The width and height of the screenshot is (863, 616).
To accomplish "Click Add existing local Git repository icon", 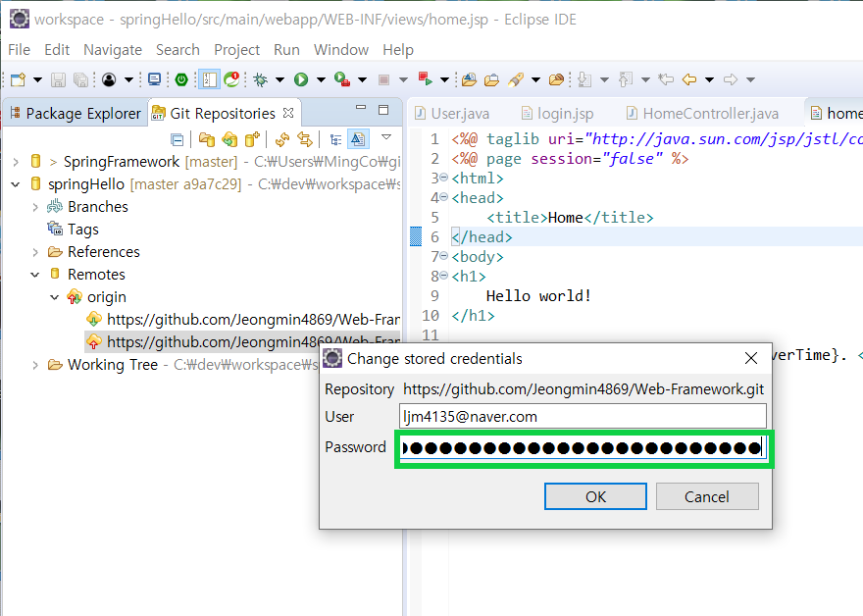I will pyautogui.click(x=207, y=140).
